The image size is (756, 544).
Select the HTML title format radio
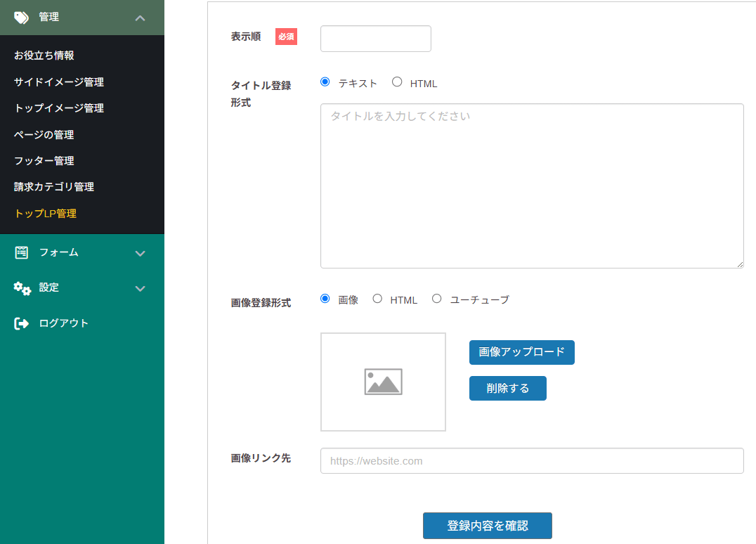pyautogui.click(x=397, y=82)
